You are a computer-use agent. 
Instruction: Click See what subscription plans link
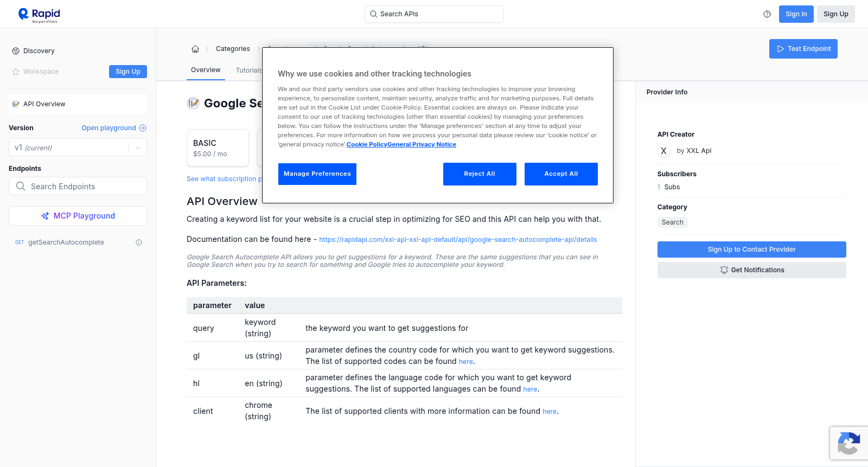tap(224, 179)
